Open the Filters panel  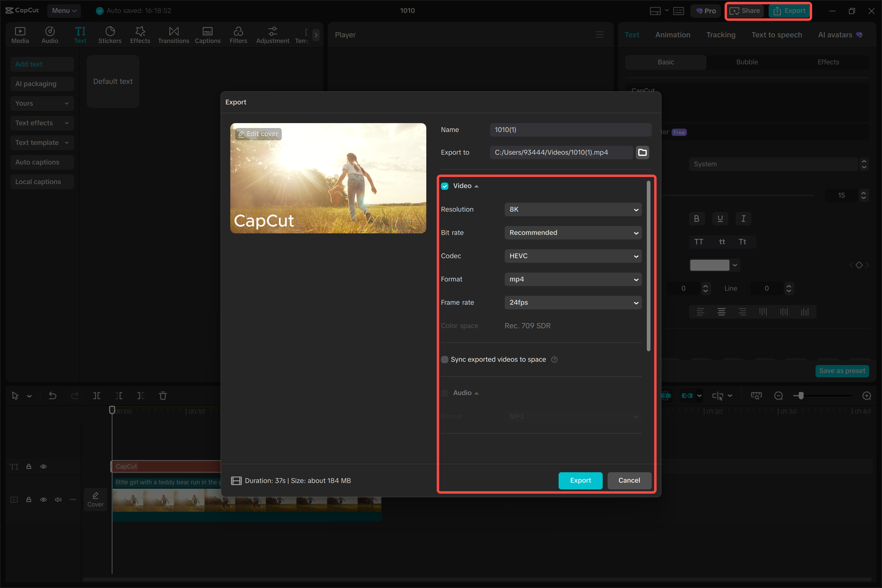click(238, 35)
